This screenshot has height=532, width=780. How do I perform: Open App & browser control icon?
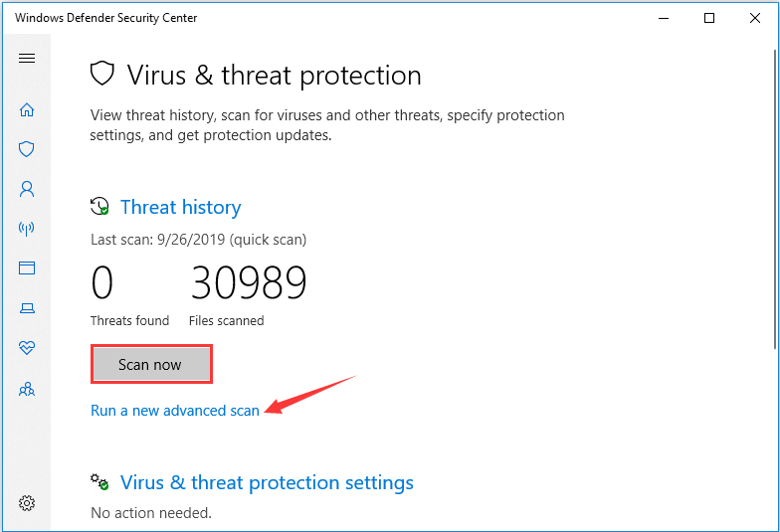point(27,268)
